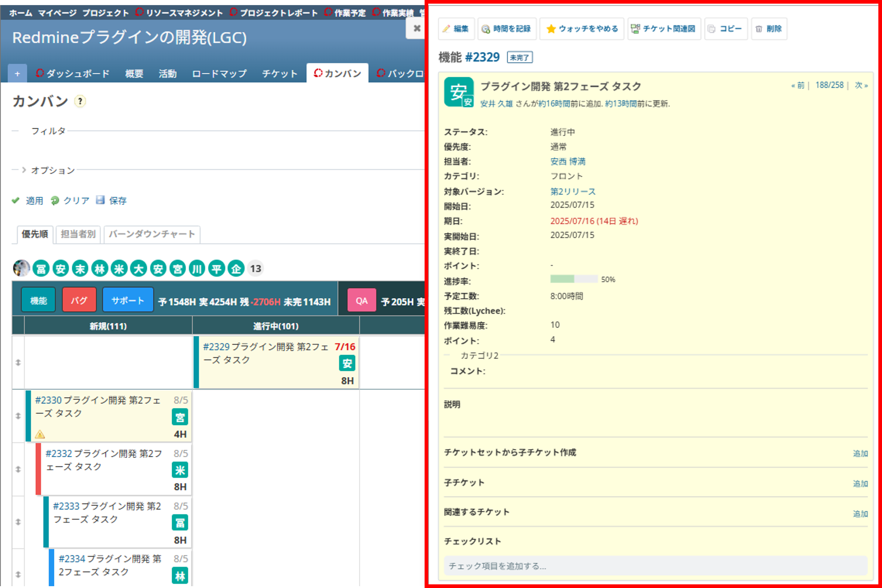Click the 編集 (edit) pencil button
The image size is (882, 588).
coord(456,28)
